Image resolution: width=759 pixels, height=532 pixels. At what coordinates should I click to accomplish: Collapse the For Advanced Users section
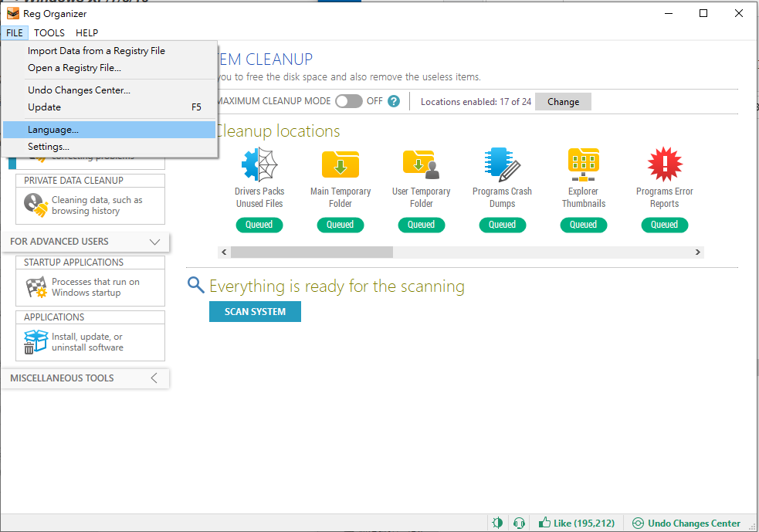[154, 242]
